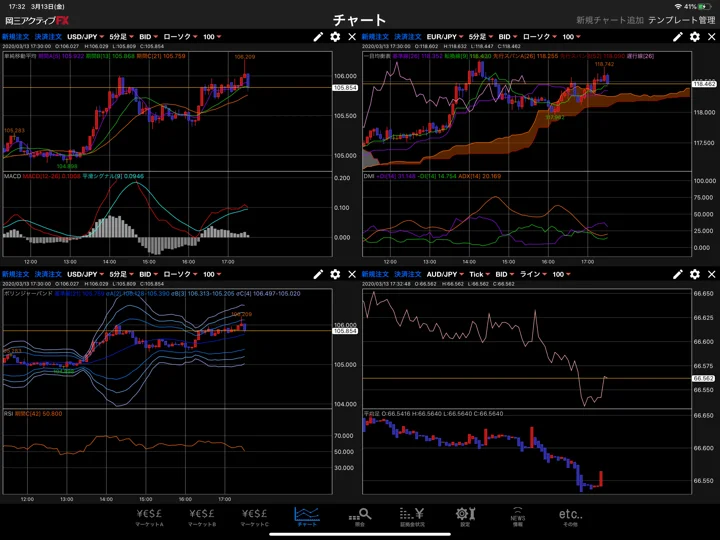Image resolution: width=720 pixels, height=540 pixels.
Task: Open the ライン chart type dropdown
Action: pos(533,274)
